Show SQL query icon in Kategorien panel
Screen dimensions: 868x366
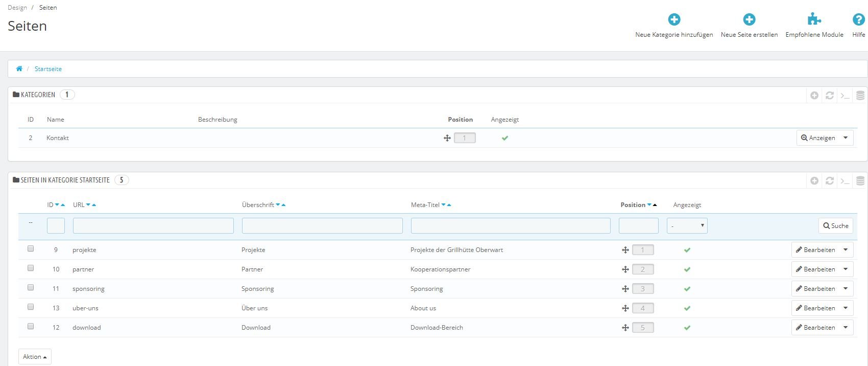click(845, 96)
